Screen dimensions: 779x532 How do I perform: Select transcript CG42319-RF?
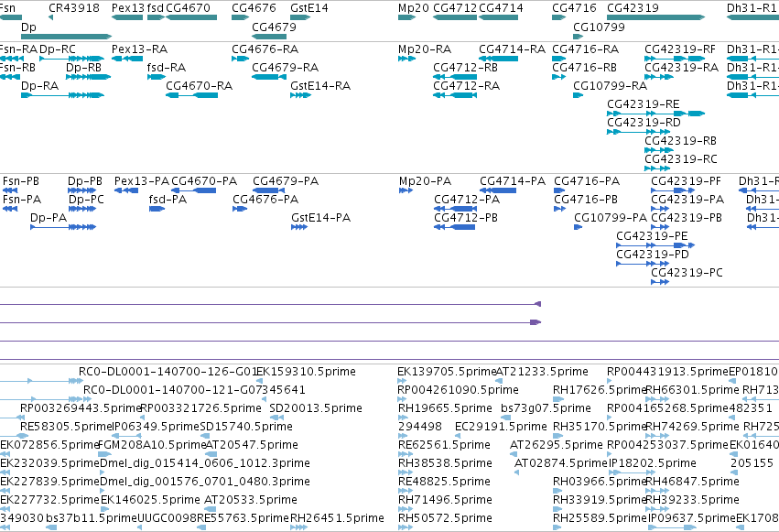click(680, 49)
